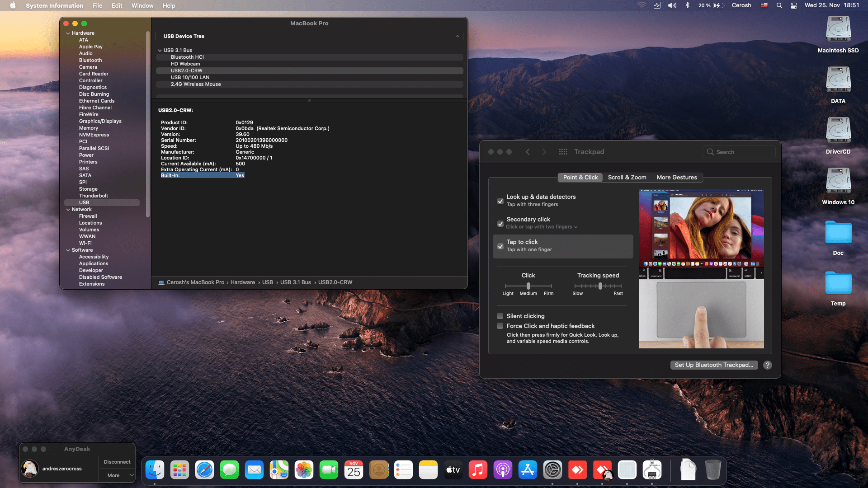Open the Window menu in the menu bar
Image resolution: width=868 pixels, height=488 pixels.
[x=142, y=5]
